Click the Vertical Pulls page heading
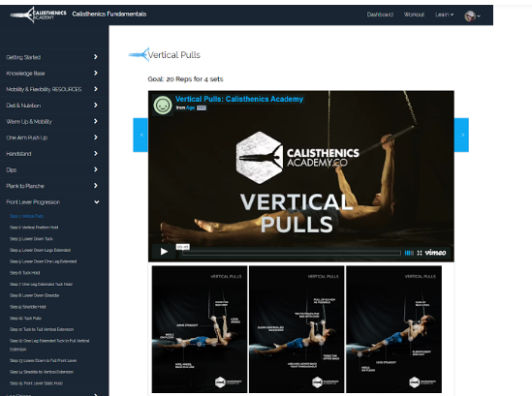532x396 pixels. pyautogui.click(x=174, y=55)
